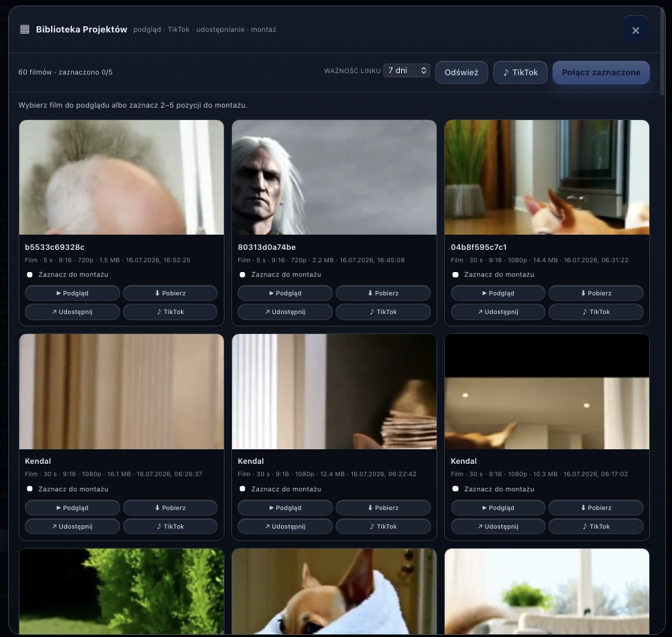Share the 04b8f595c7c1 film via Udostępnij
Screen dimensions: 672x637
pos(498,312)
